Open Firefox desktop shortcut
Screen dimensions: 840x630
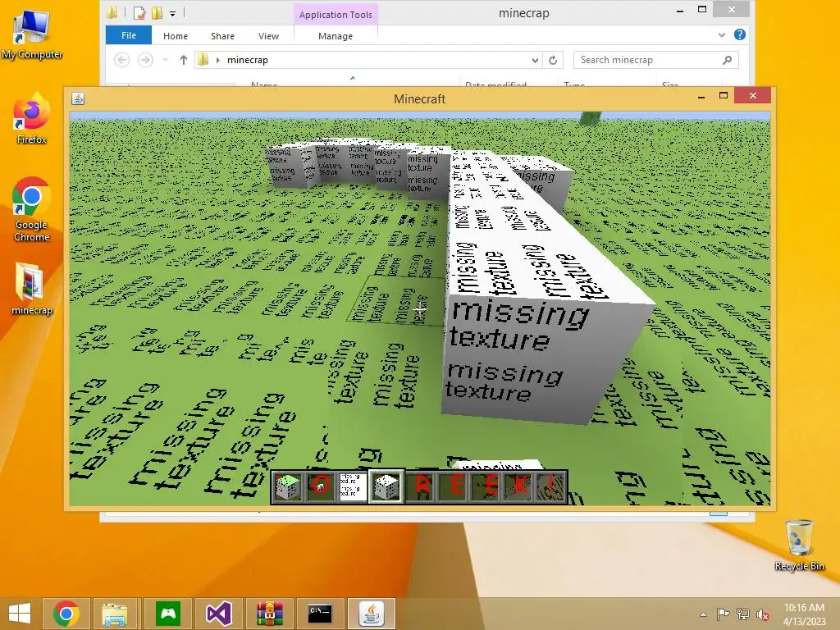pyautogui.click(x=32, y=119)
